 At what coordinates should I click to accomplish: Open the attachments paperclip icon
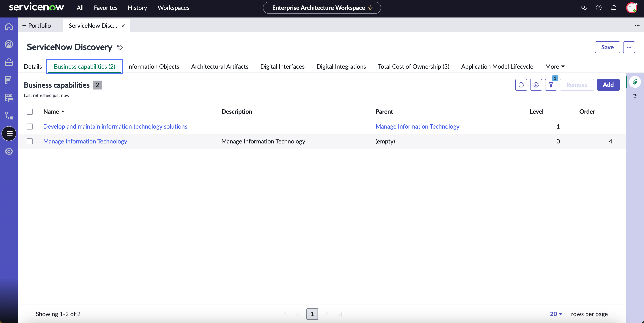[635, 82]
